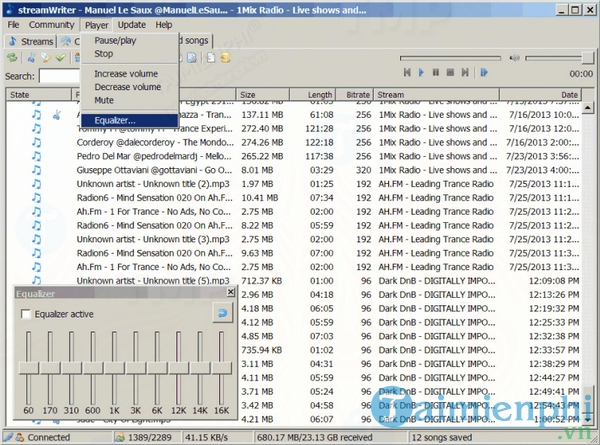The width and height of the screenshot is (600, 445).
Task: Click the 16K equalizer band slider
Action: pos(222,369)
